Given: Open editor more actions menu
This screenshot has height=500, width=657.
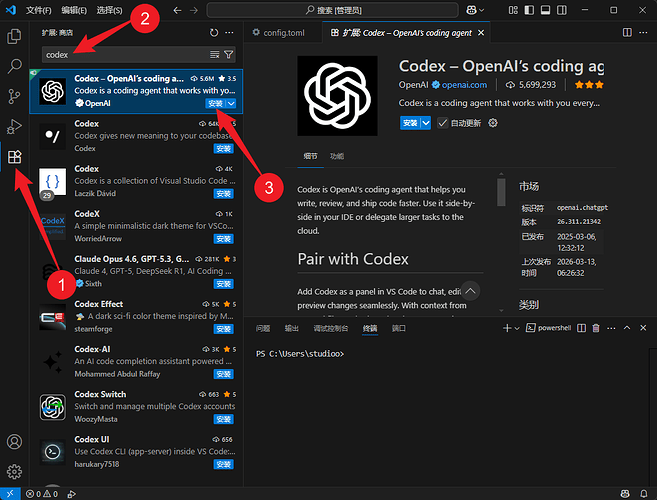Looking at the screenshot, I should click(x=643, y=33).
